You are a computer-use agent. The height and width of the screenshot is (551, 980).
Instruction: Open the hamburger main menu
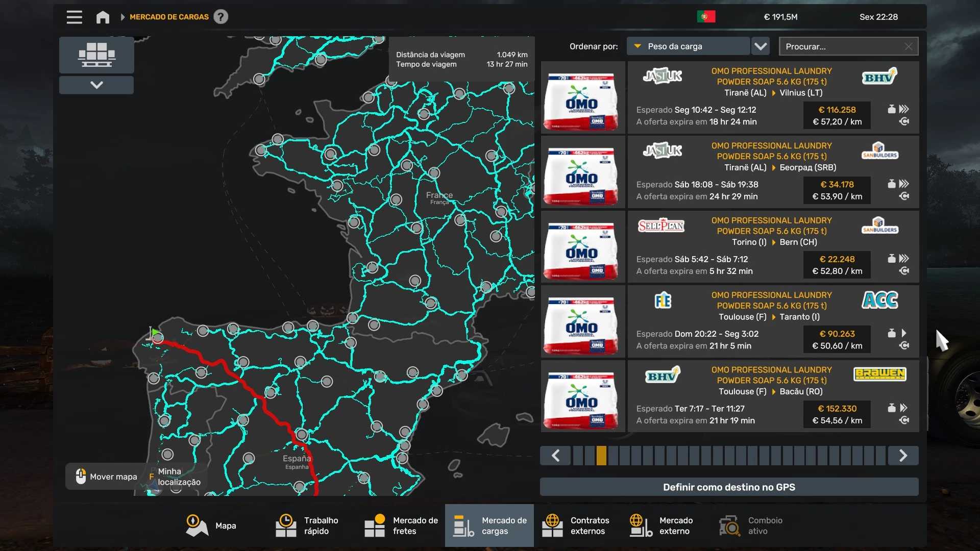(x=74, y=17)
